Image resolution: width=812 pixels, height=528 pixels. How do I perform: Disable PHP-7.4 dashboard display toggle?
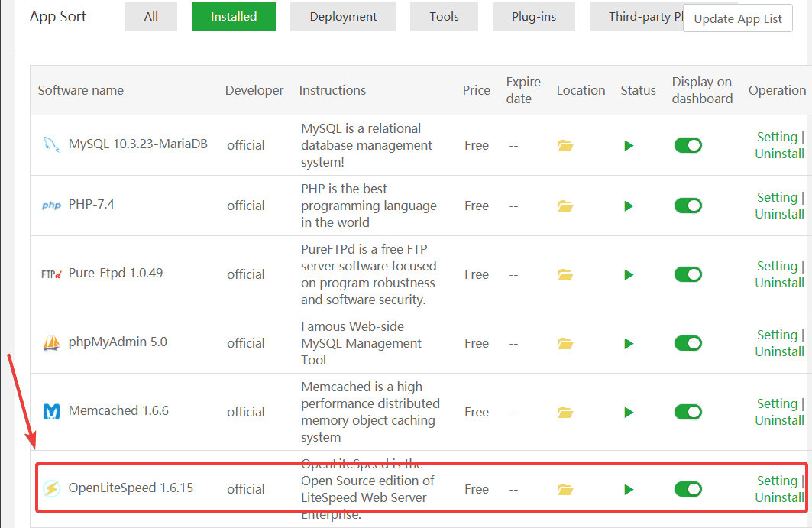click(x=687, y=206)
